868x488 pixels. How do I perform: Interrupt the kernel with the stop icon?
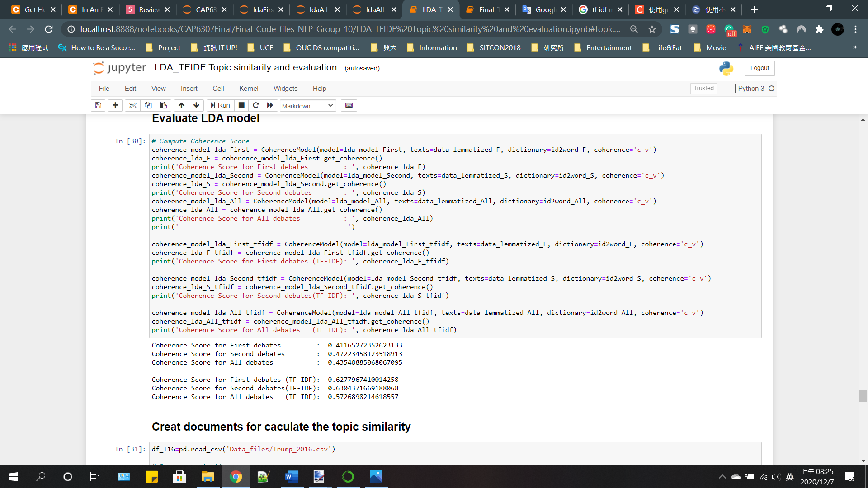tap(241, 105)
